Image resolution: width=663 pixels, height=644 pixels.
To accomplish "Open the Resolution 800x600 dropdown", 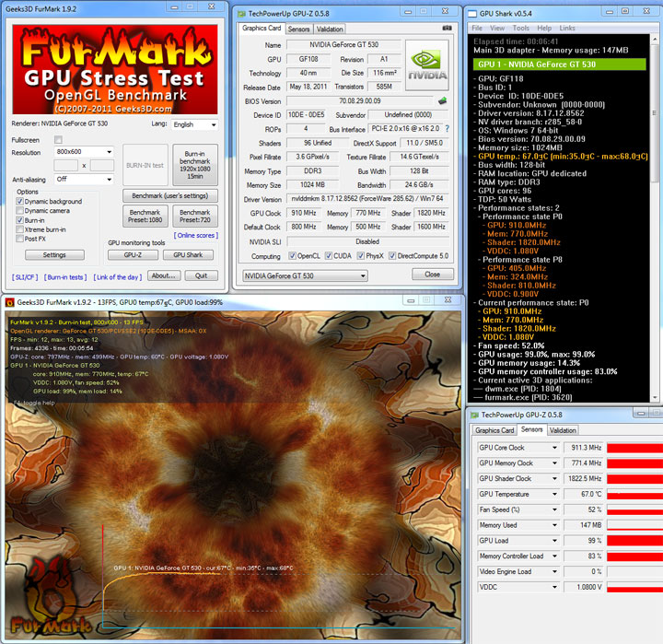I will click(84, 151).
